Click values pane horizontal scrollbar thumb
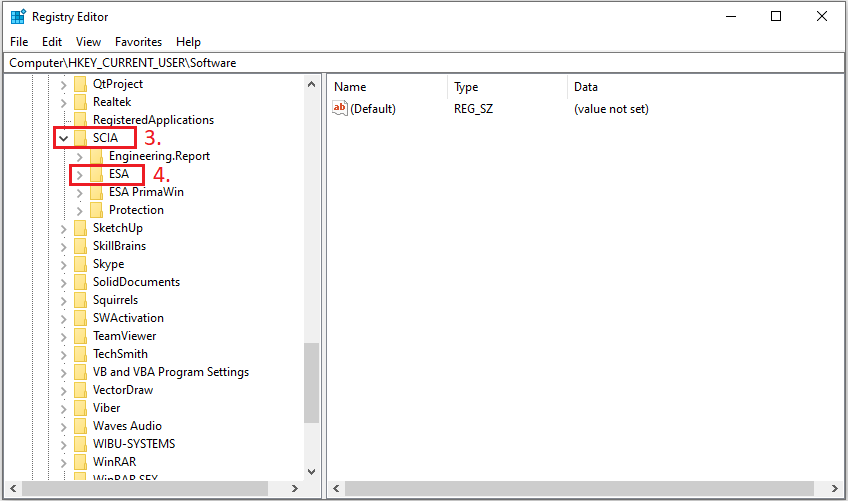Screen dimensions: 848x501 [x=579, y=488]
